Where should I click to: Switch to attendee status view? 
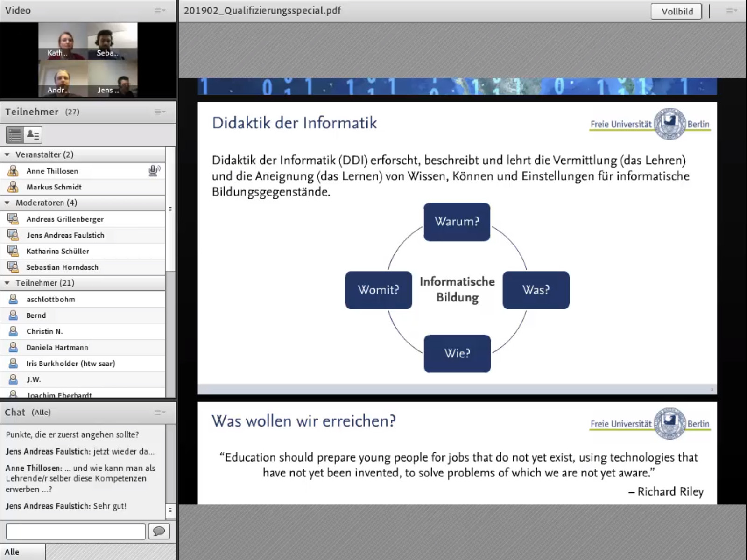(x=33, y=135)
